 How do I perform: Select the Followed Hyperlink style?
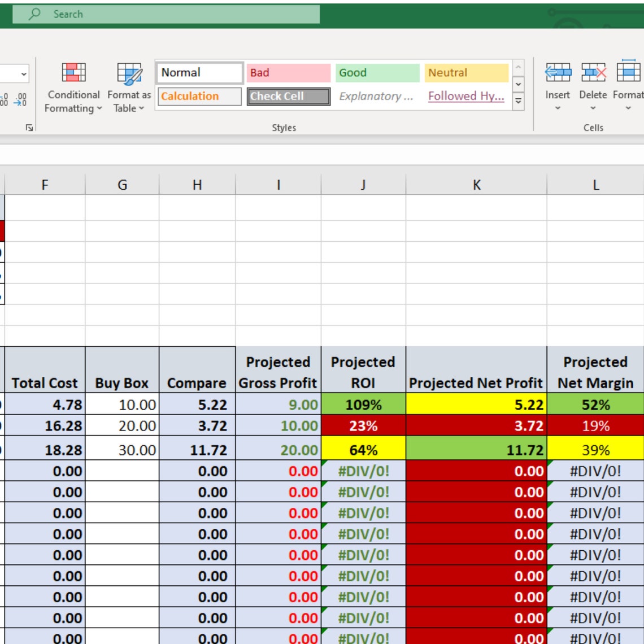click(465, 96)
